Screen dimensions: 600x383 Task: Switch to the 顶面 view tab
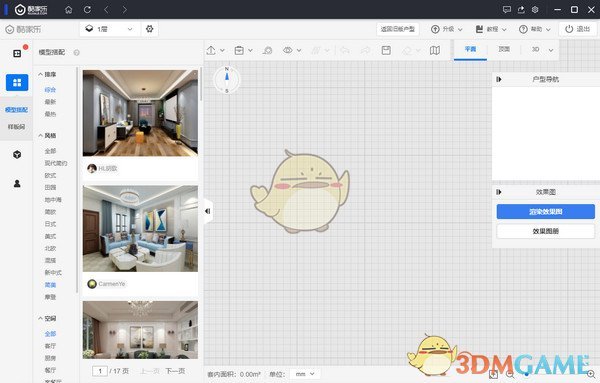pos(504,49)
